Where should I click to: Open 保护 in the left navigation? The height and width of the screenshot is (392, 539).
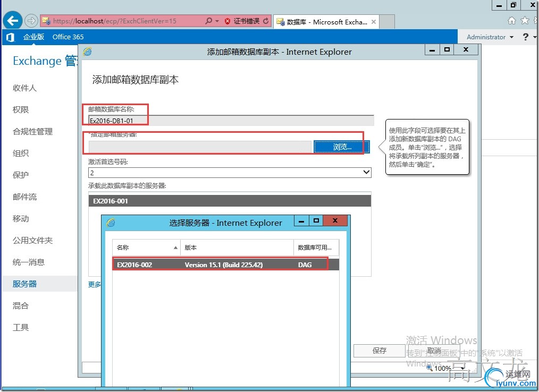pyautogui.click(x=21, y=175)
